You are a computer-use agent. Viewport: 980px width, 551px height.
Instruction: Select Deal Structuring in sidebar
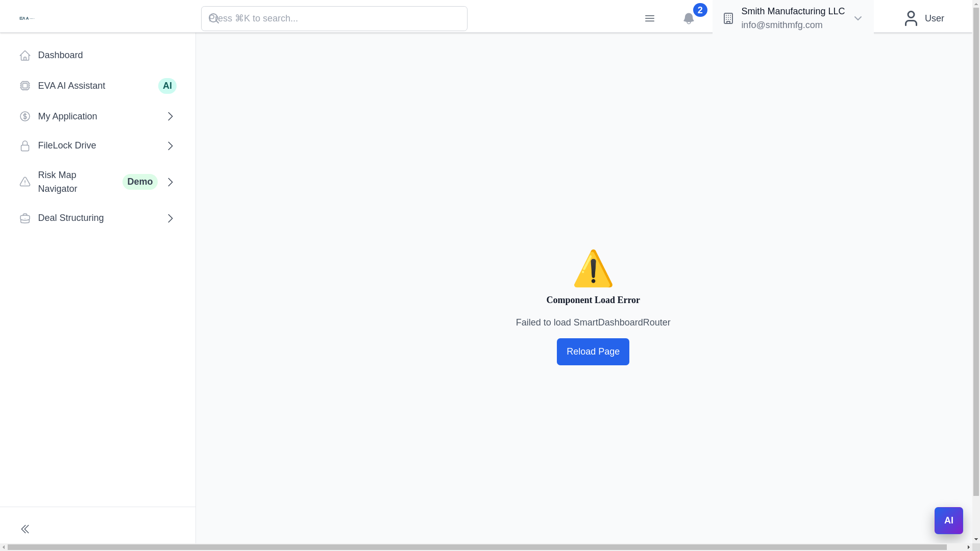[97, 218]
